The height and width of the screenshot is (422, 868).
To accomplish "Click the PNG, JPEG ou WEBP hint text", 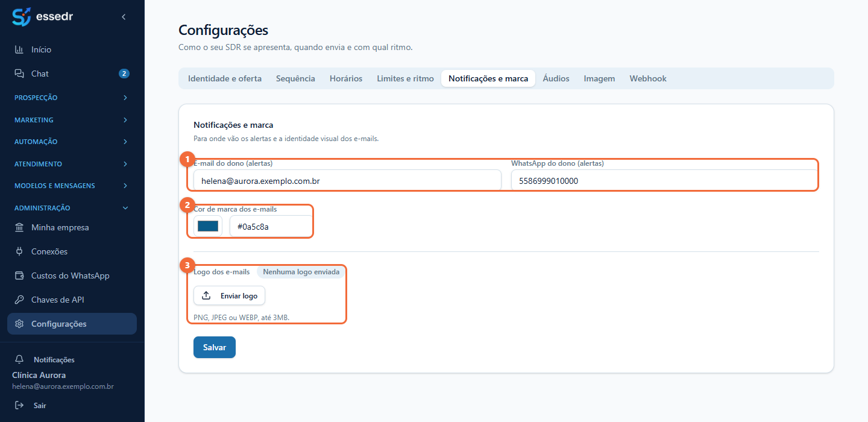I will (x=241, y=318).
